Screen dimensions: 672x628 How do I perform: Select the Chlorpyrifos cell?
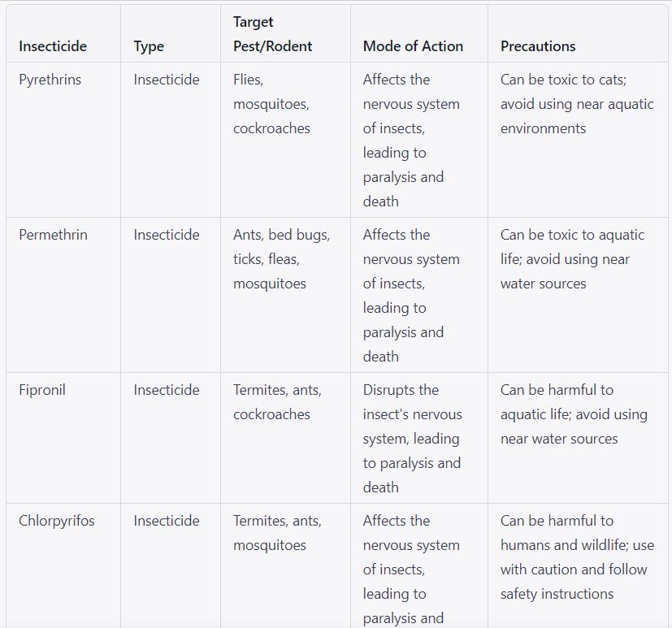tap(57, 521)
